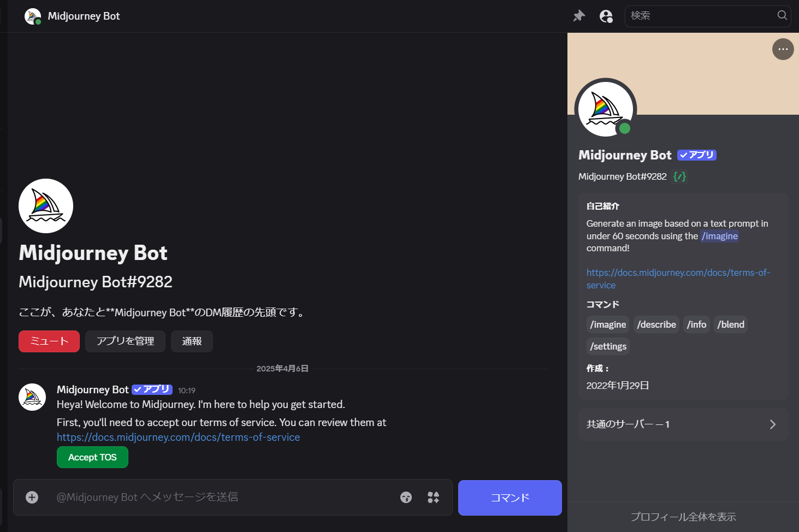
Task: Click the 10:19 message timestamp
Action: (x=186, y=391)
